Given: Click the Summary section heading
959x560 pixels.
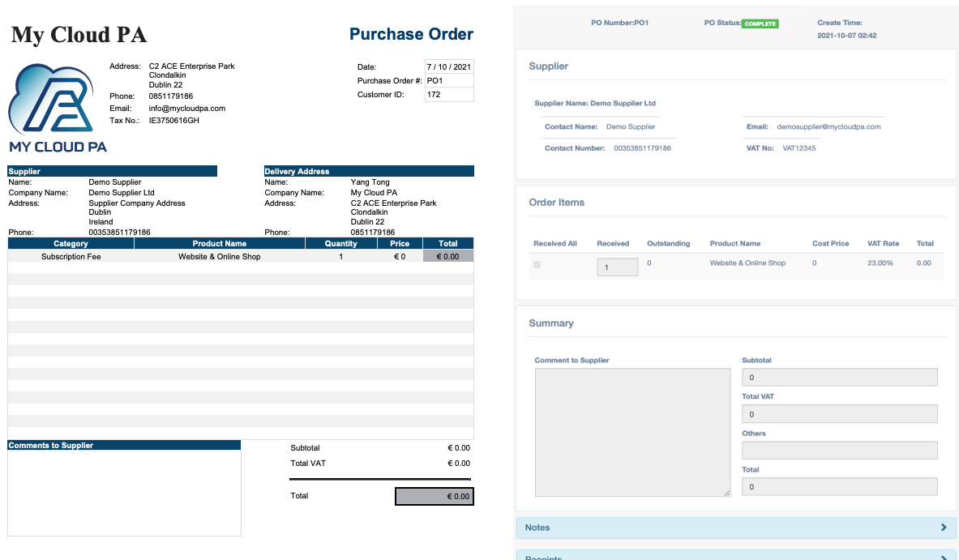Looking at the screenshot, I should [x=551, y=323].
